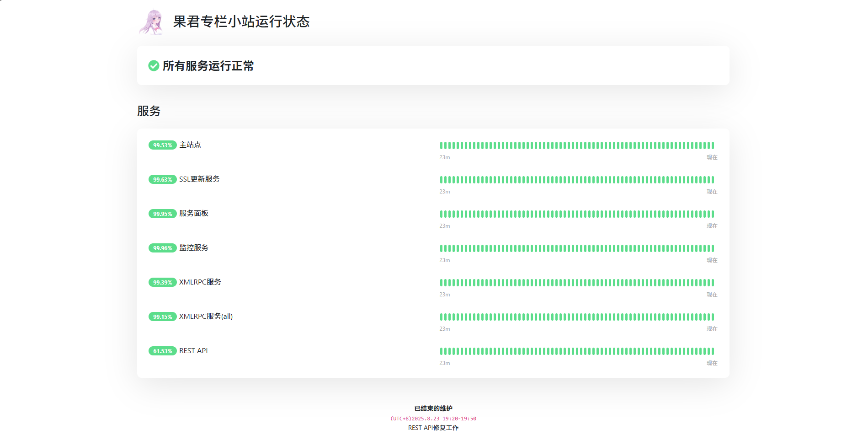Image resolution: width=868 pixels, height=435 pixels.
Task: Click the green checkmark status icon
Action: [154, 66]
